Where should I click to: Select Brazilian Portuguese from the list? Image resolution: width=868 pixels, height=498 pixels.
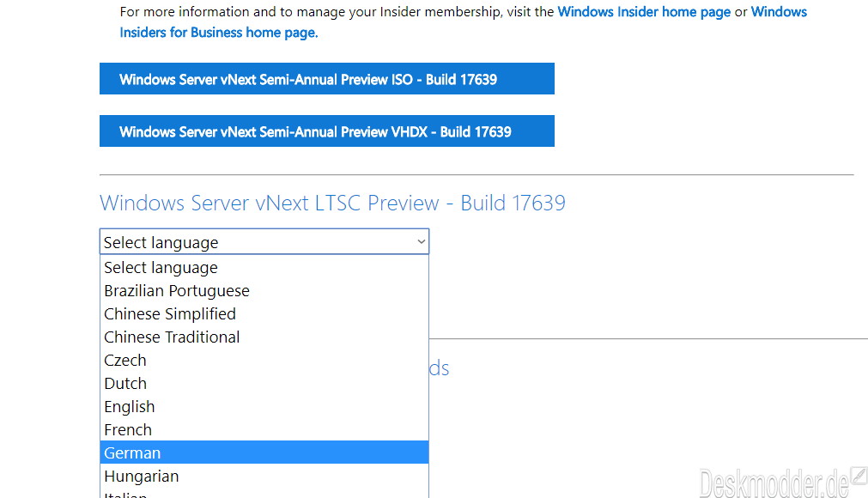pos(264,291)
